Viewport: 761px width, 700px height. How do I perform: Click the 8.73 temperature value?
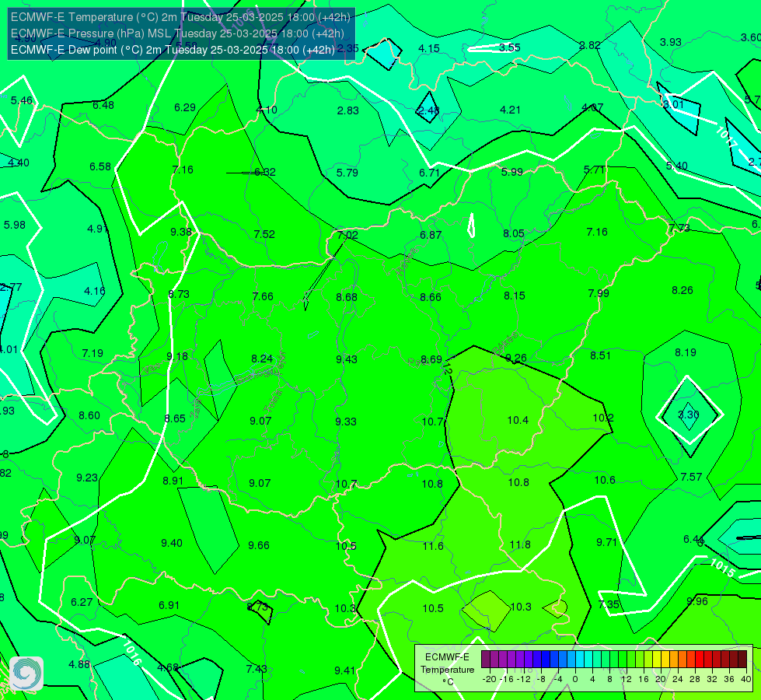[179, 294]
